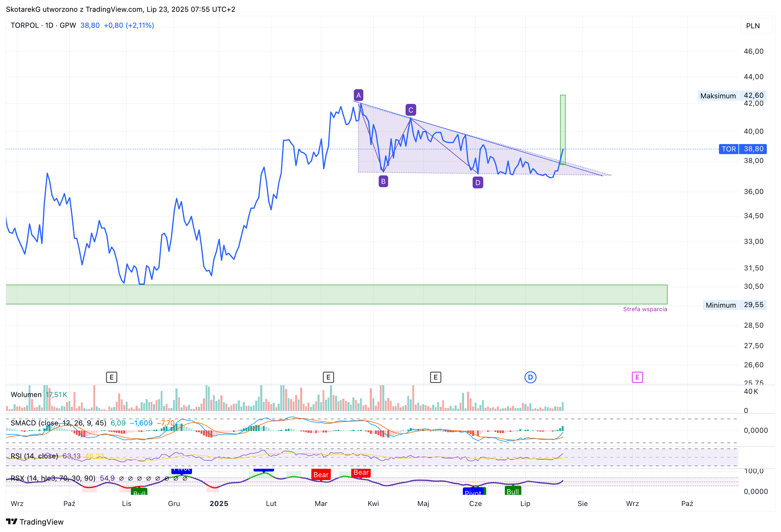Open the pink upcoming earnings E marker
This screenshot has width=781, height=532.
pos(637,377)
